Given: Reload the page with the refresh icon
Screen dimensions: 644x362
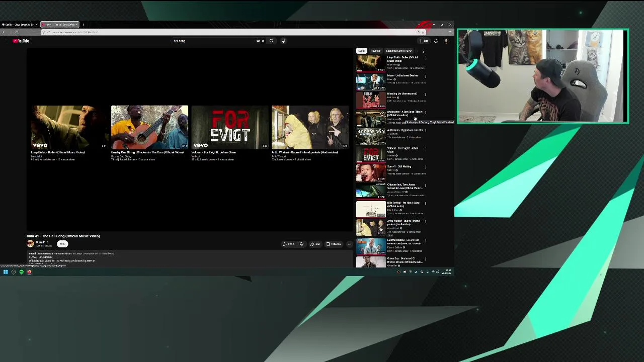Looking at the screenshot, I should point(17,32).
